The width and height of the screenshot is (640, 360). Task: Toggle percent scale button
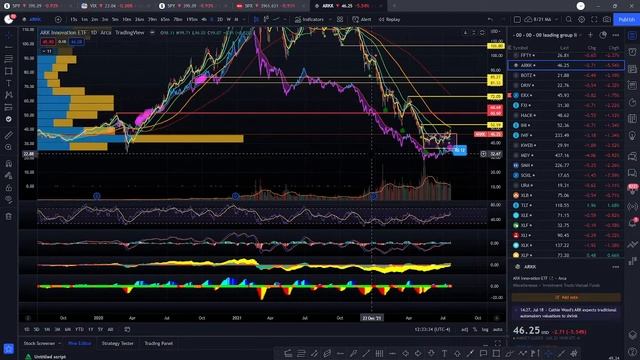point(475,329)
